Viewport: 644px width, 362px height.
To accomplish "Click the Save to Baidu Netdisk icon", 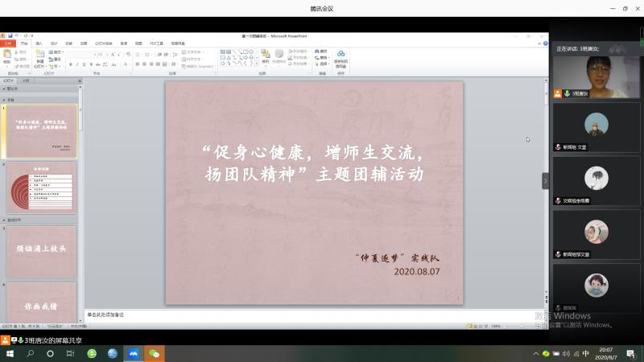I will coord(341,56).
